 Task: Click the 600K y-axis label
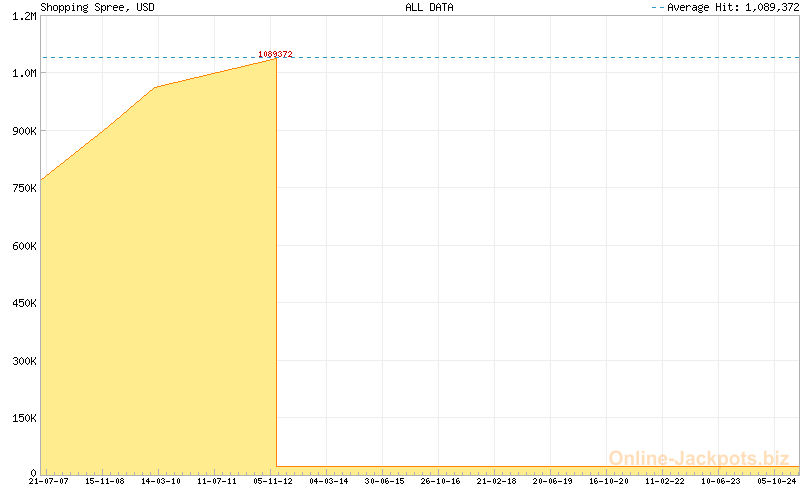pyautogui.click(x=24, y=246)
